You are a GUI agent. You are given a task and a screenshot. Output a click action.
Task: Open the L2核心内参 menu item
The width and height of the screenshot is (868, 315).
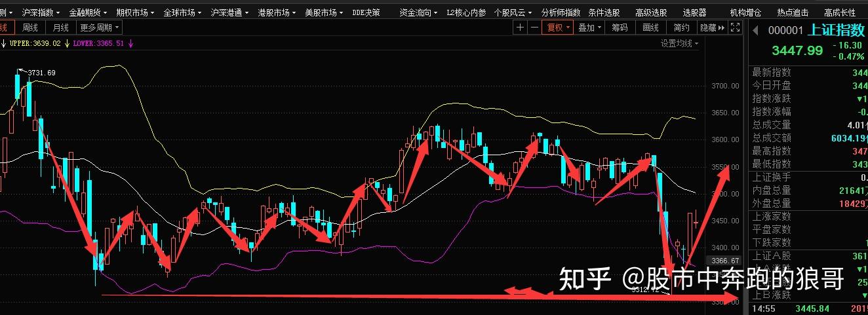click(x=466, y=12)
